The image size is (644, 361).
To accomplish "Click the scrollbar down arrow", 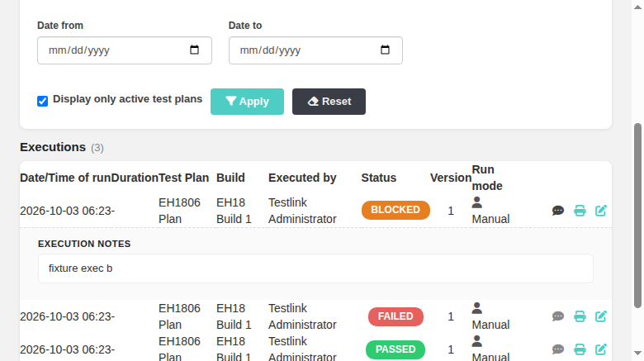I will 637,353.
